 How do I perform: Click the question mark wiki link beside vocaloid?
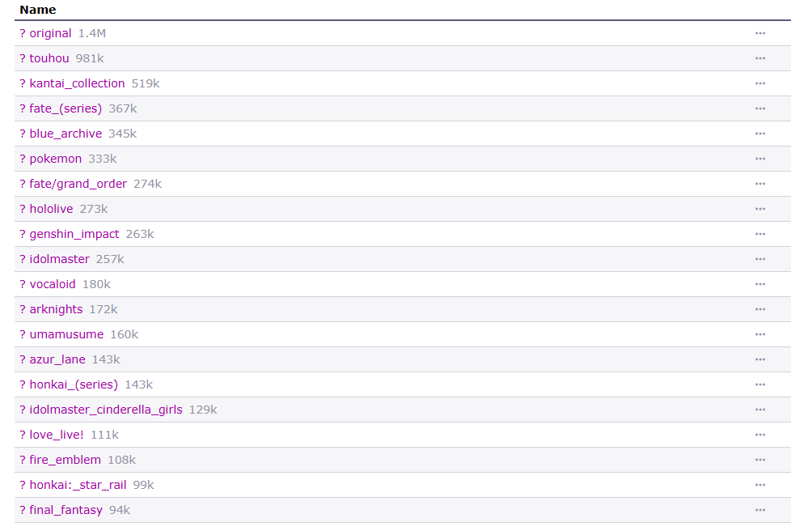[23, 284]
